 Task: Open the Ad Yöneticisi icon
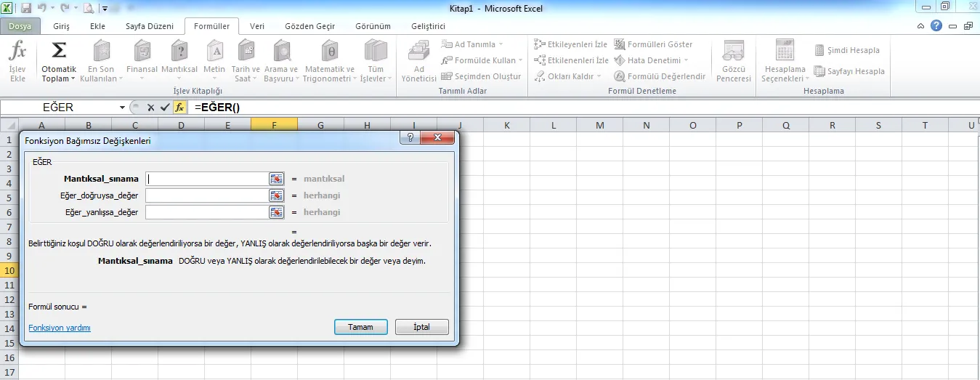tap(418, 53)
